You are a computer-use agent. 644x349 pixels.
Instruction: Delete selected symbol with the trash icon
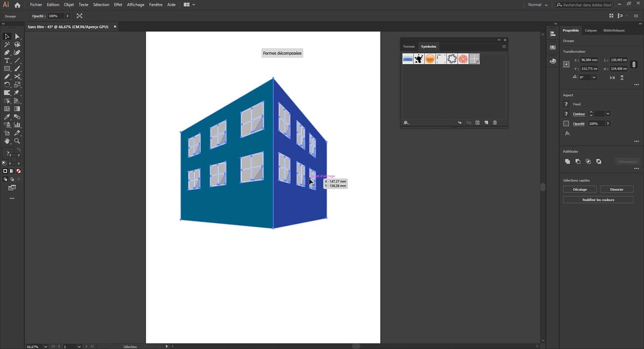click(x=495, y=123)
